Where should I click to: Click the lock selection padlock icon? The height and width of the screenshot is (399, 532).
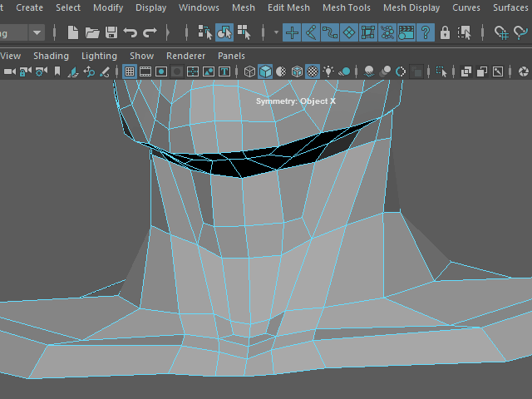445,33
